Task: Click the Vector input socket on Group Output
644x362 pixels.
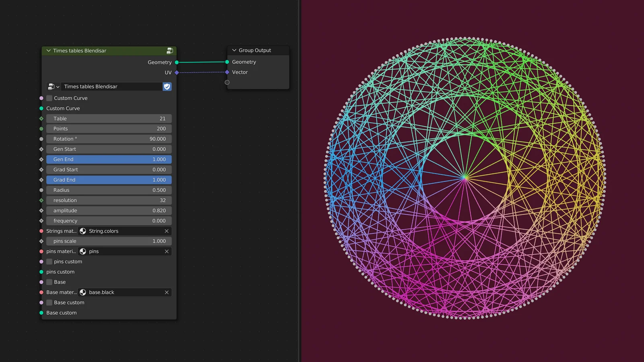Action: point(227,72)
